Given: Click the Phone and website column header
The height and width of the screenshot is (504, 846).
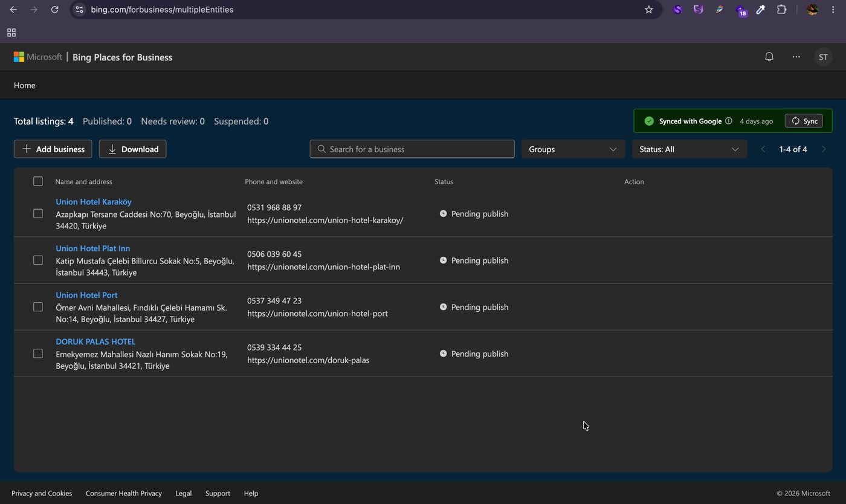Looking at the screenshot, I should (274, 181).
